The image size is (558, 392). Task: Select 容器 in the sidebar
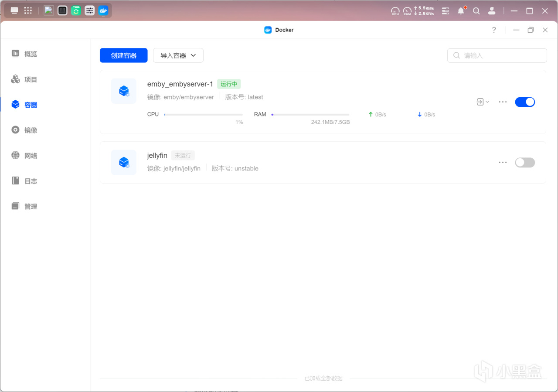coord(25,105)
